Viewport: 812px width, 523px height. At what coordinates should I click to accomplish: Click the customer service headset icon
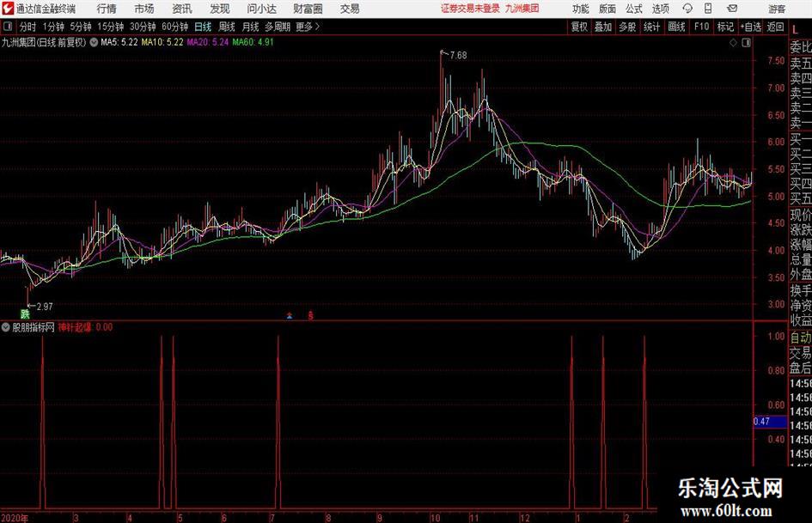[687, 9]
